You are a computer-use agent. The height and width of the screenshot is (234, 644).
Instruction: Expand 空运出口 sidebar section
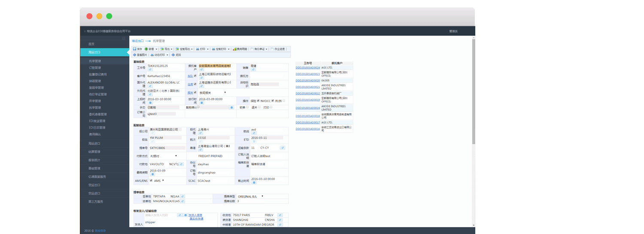click(94, 185)
